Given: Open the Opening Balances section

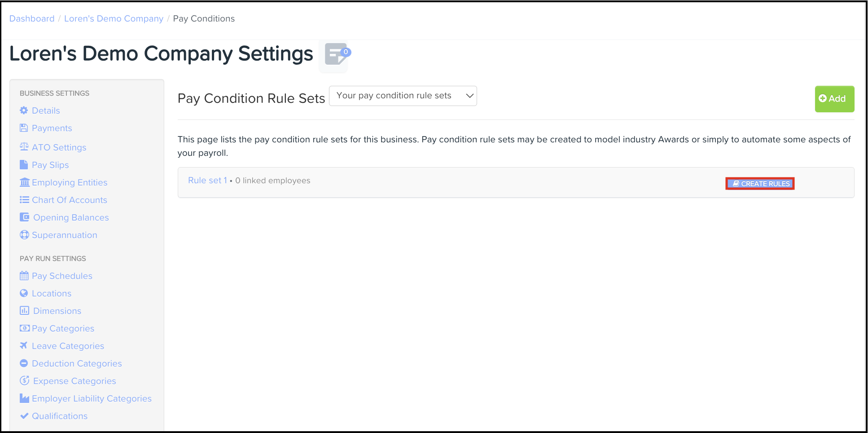Looking at the screenshot, I should click(x=71, y=217).
